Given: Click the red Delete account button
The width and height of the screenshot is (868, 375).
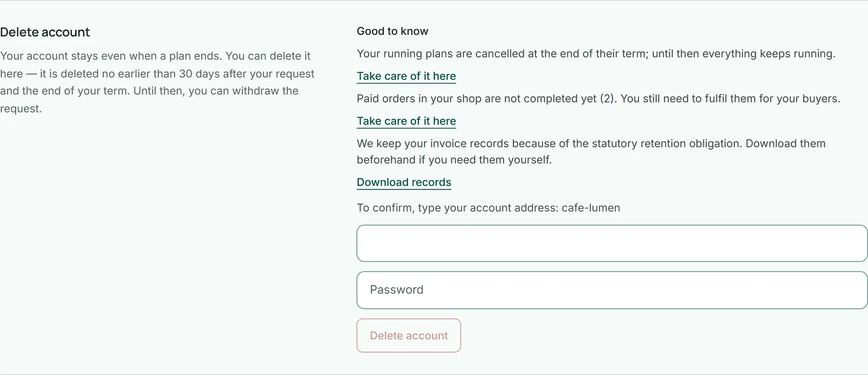Looking at the screenshot, I should tap(409, 335).
